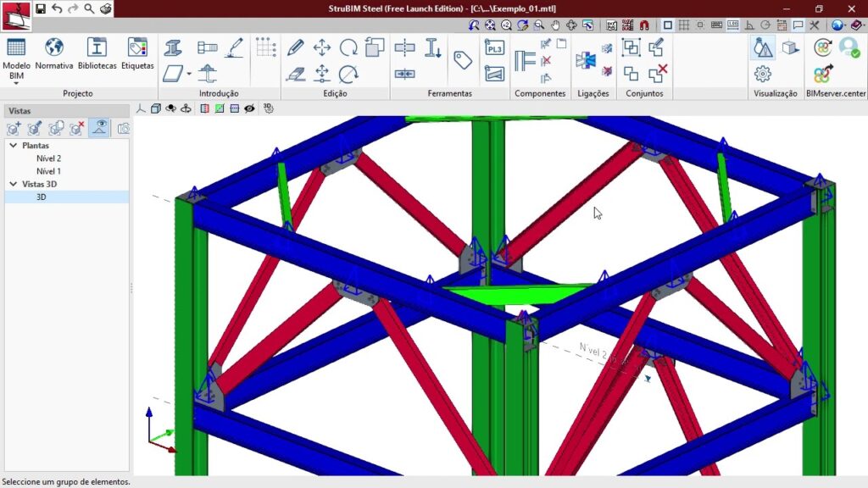Collapse the Vistas 3D tree group
This screenshot has width=868, height=488.
(x=14, y=184)
